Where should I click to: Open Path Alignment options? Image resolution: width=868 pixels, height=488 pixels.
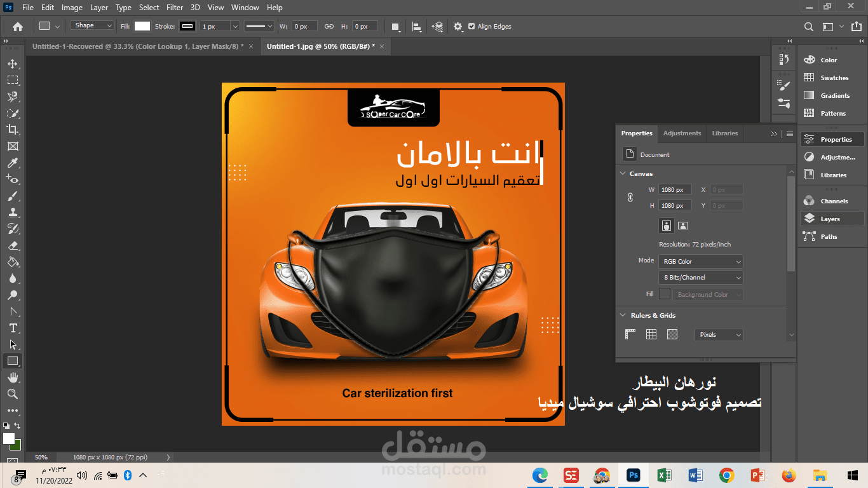(x=416, y=27)
